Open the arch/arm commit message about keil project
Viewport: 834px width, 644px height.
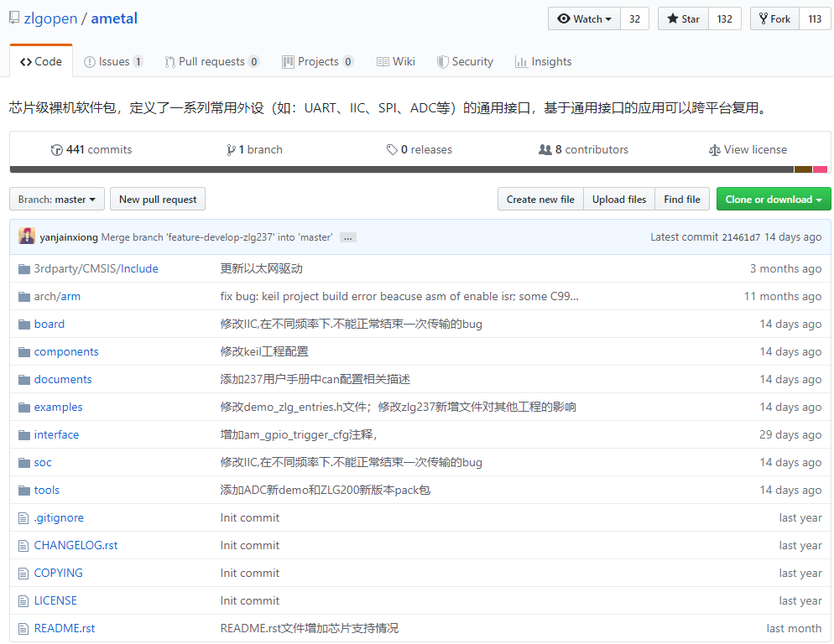(399, 297)
